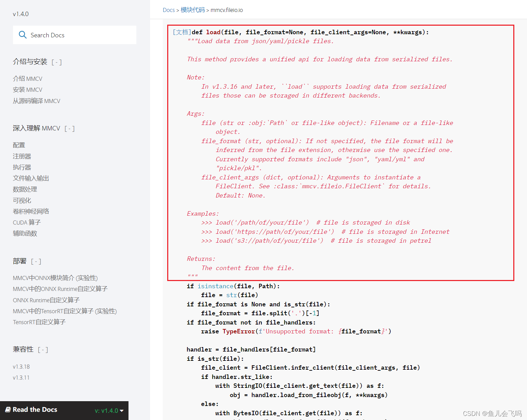Open the v: v1.4.0 version flyout
Image resolution: width=527 pixels, height=420 pixels.
(x=109, y=410)
